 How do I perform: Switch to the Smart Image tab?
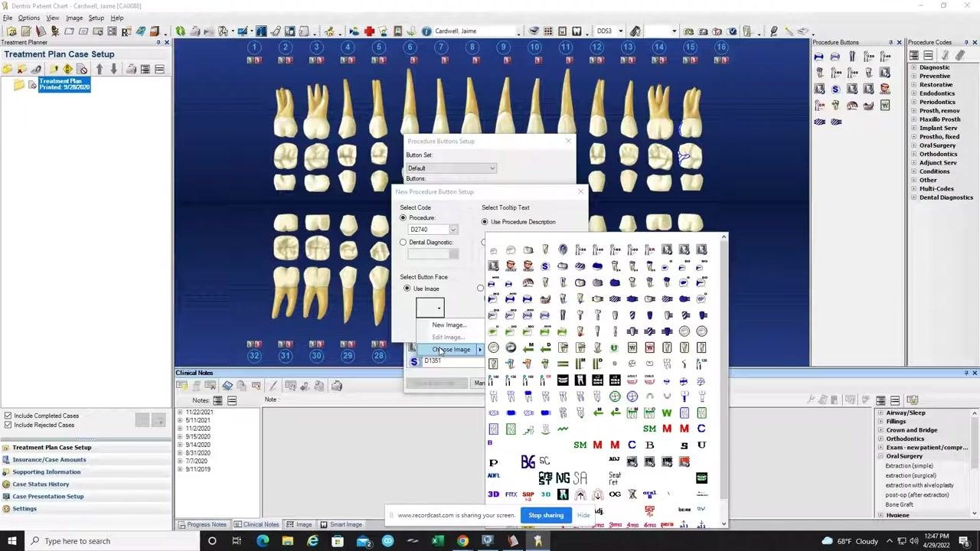(x=341, y=524)
